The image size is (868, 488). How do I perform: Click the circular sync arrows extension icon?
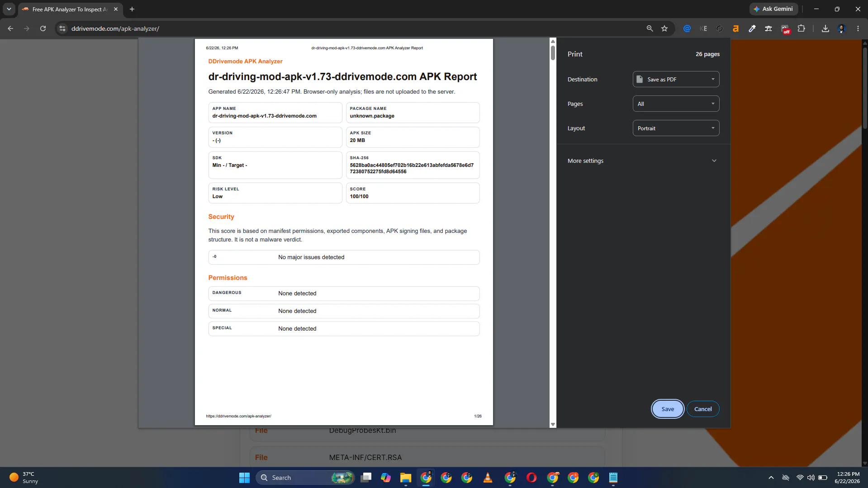(x=720, y=28)
